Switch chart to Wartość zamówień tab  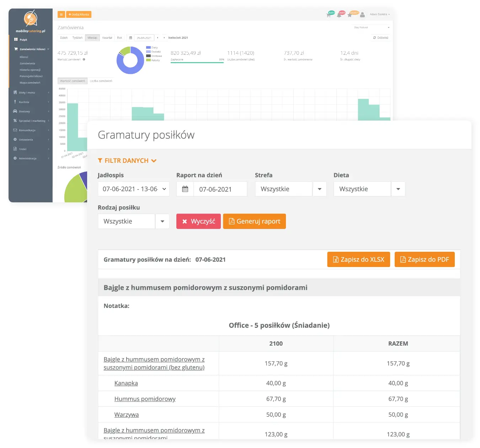click(x=73, y=81)
